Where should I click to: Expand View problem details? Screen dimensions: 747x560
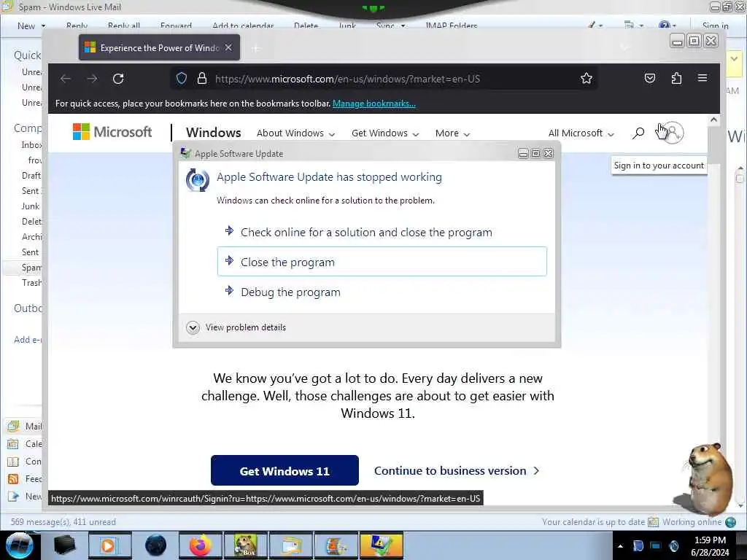(236, 327)
